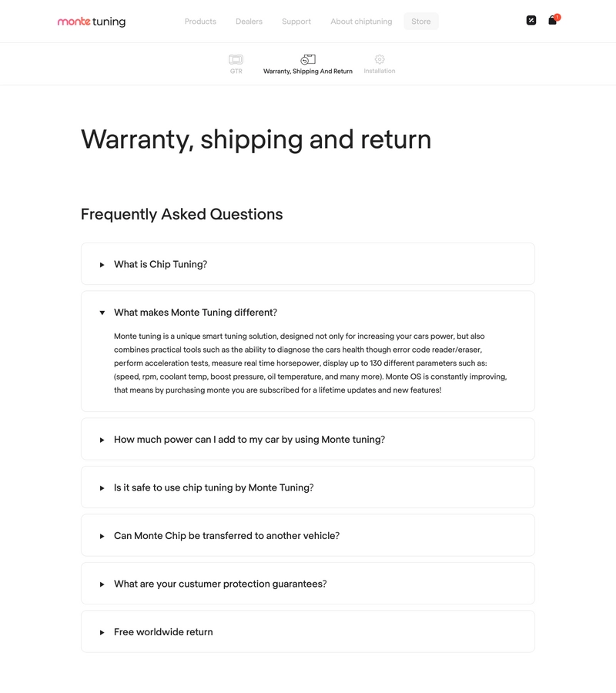Select the GTR device icon

tap(236, 59)
